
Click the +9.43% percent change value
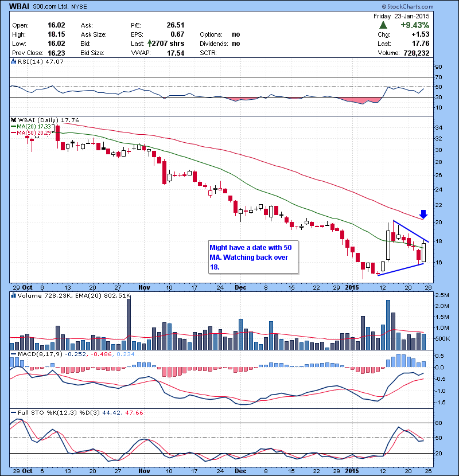[415, 25]
